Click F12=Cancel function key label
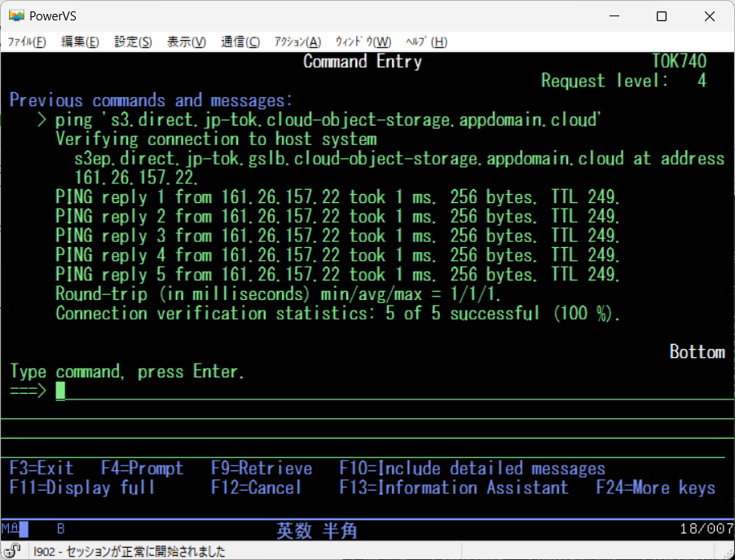 [x=256, y=487]
